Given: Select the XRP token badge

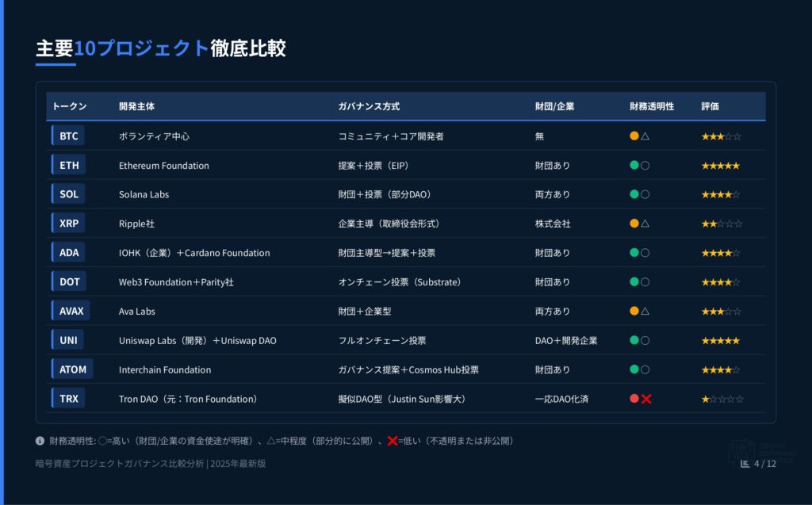Looking at the screenshot, I should [x=68, y=224].
